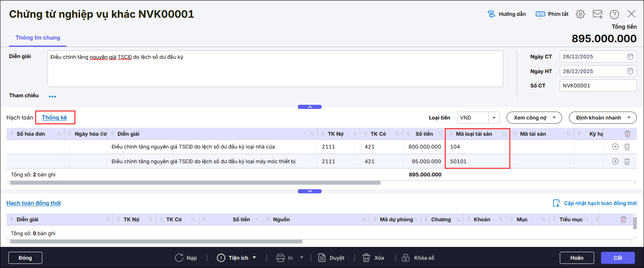Image resolution: width=644 pixels, height=268 pixels.
Task: Open the Hạch toán đồng thời link
Action: coord(34,203)
